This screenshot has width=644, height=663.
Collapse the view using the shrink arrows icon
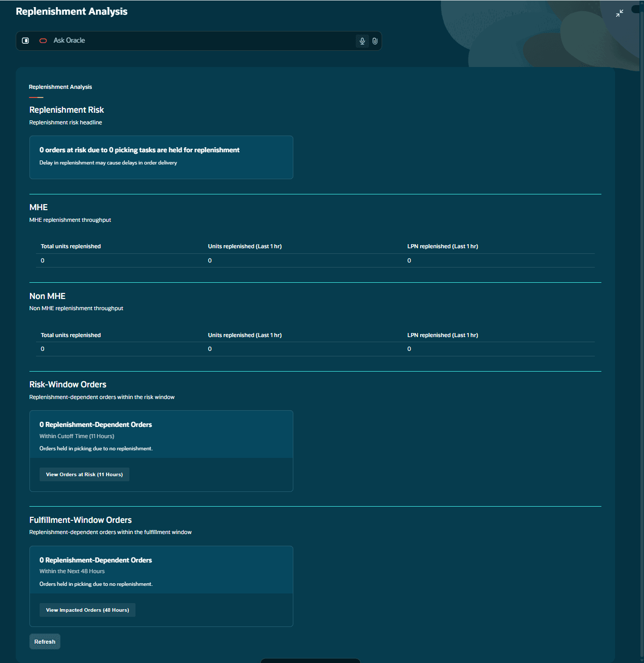(620, 14)
